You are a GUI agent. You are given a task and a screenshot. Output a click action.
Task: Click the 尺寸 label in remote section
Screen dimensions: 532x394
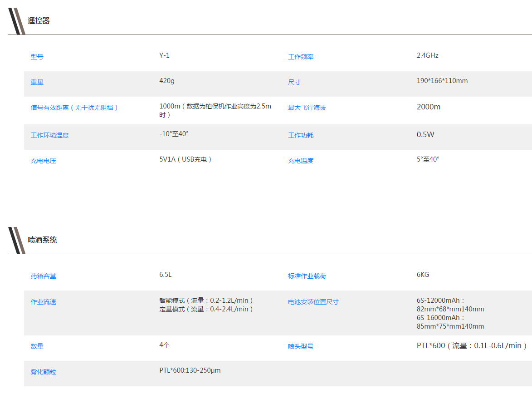(294, 82)
